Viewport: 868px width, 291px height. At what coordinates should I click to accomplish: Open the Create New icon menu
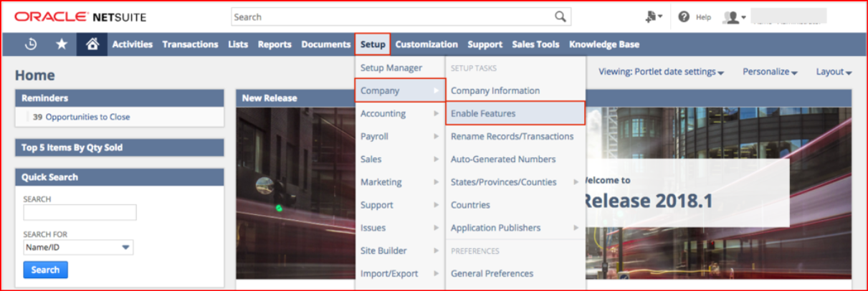click(654, 16)
